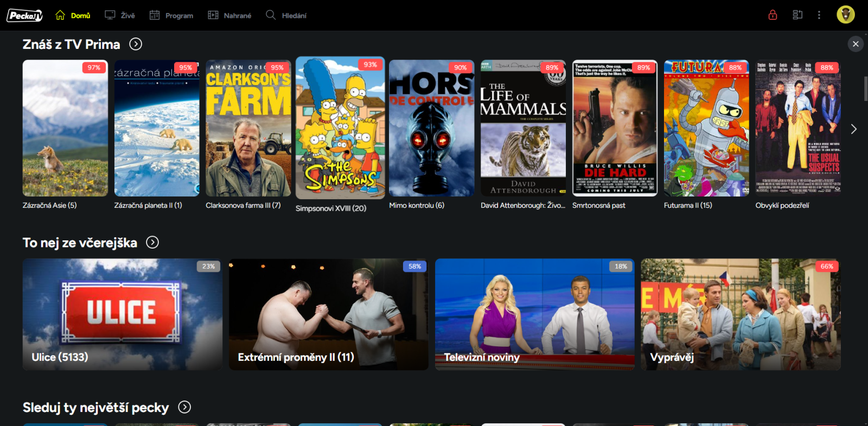Image resolution: width=868 pixels, height=426 pixels.
Task: Click the Futurama II (15) title
Action: click(688, 205)
